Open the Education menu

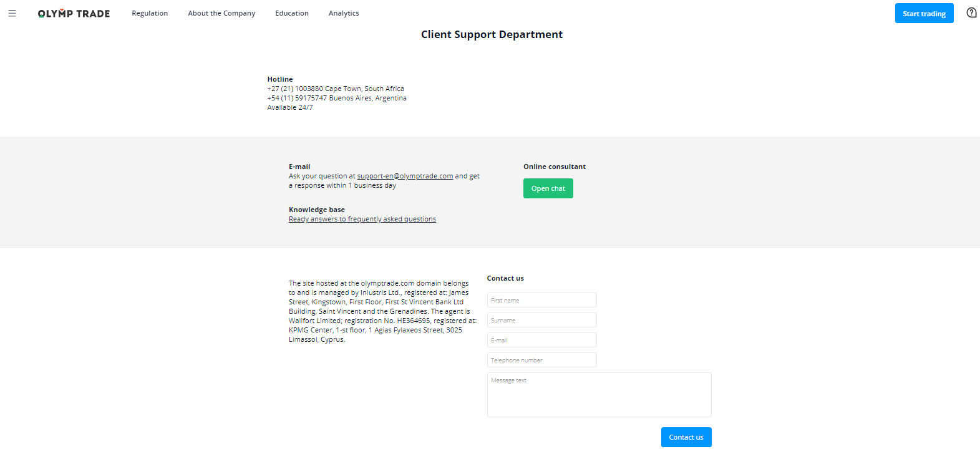point(292,13)
